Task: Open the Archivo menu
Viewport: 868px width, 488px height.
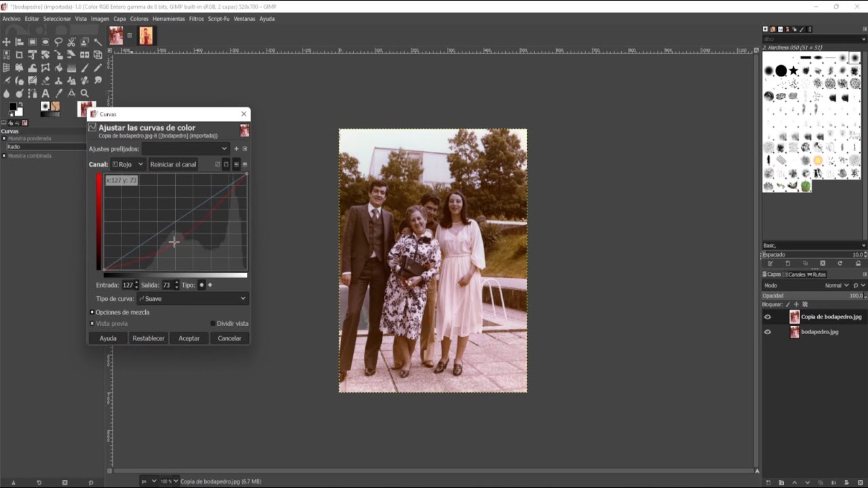Action: click(12, 19)
